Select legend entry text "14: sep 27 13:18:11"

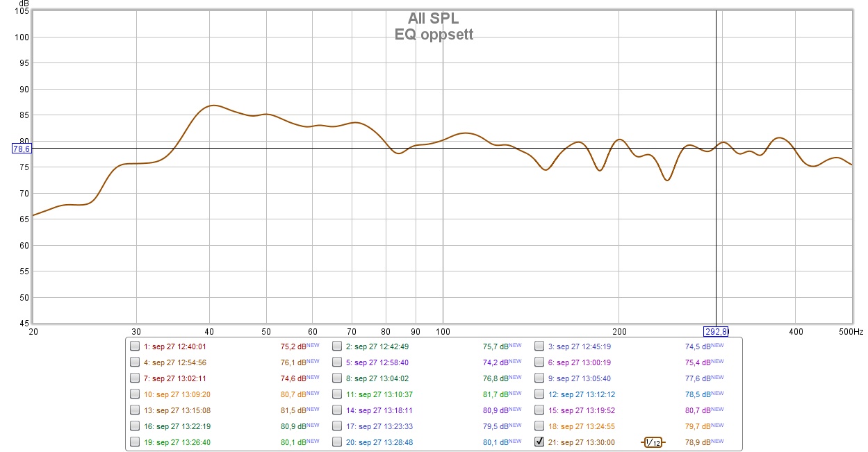pyautogui.click(x=379, y=410)
